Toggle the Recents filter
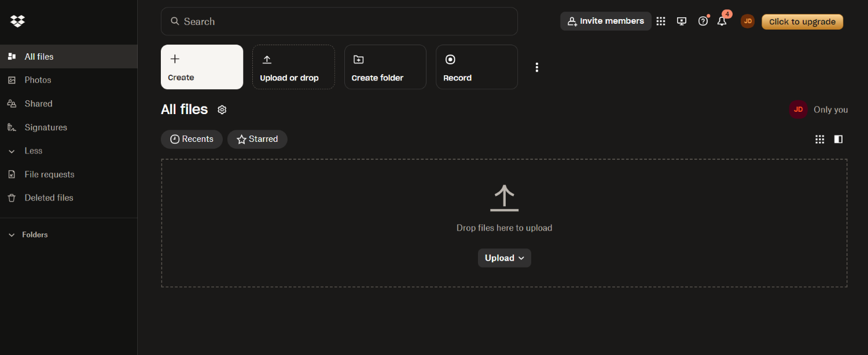This screenshot has width=868, height=355. pos(192,139)
